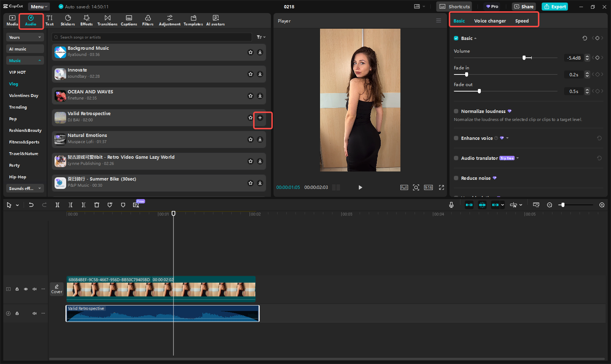Expand the Sounds effects category dropdown
The image size is (611, 364).
25,189
